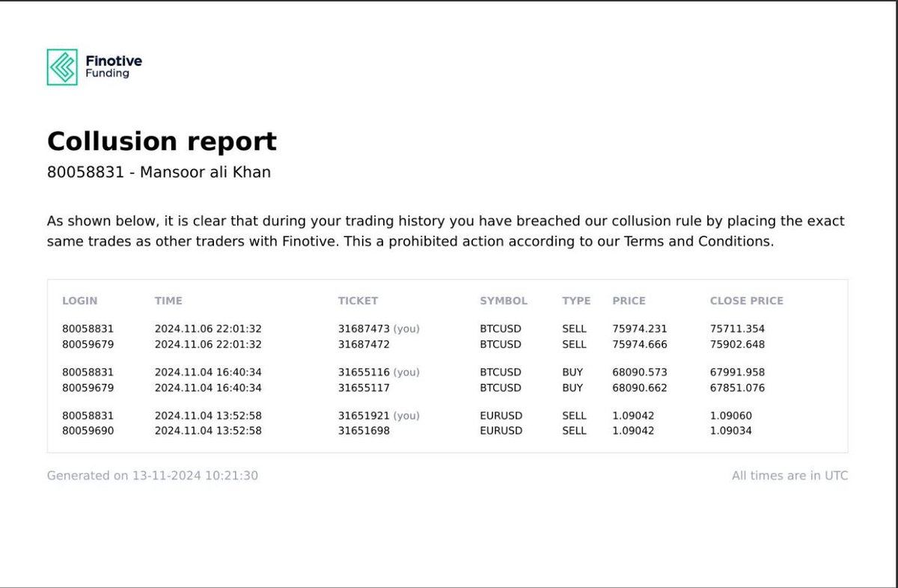The width and height of the screenshot is (898, 588).
Task: Select ticket 31687473 (you)
Action: [x=379, y=328]
